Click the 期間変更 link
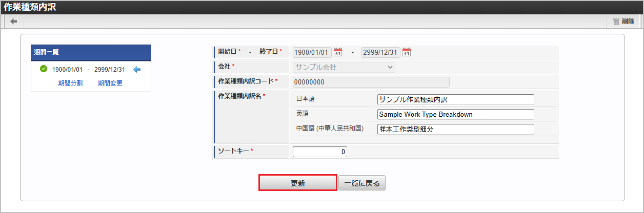The height and width of the screenshot is (213, 644). pyautogui.click(x=110, y=83)
